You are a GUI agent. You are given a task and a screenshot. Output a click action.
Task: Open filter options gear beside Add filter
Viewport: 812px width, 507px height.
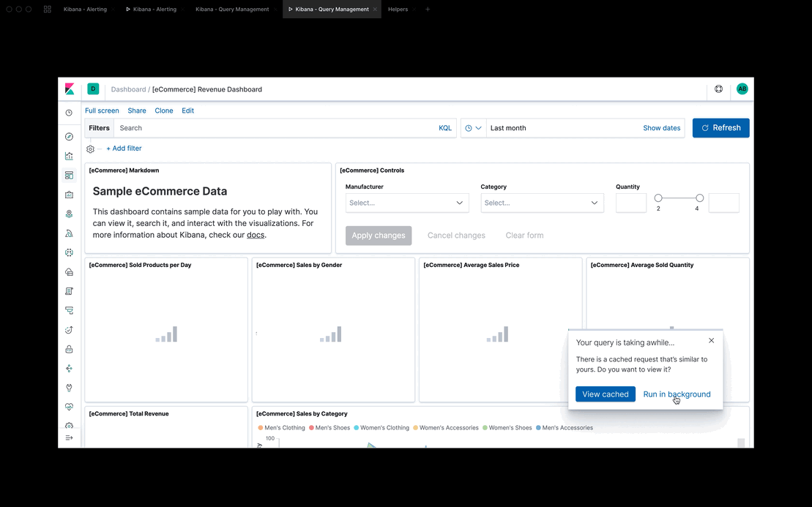coord(90,149)
